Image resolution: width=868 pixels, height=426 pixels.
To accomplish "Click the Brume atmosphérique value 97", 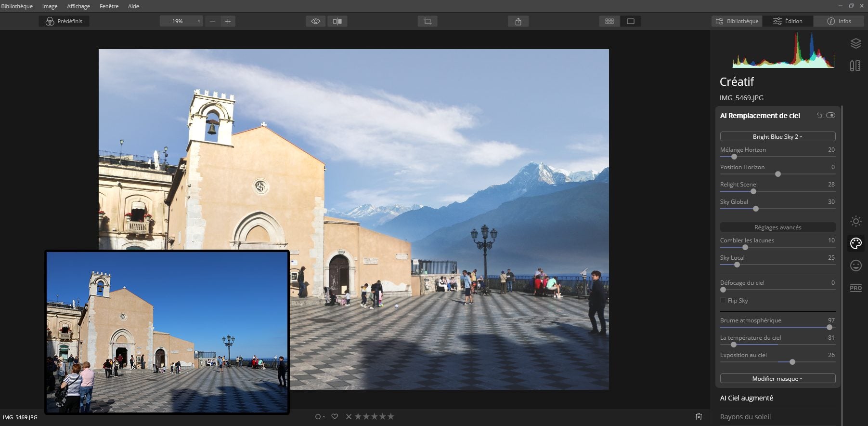I will 831,320.
